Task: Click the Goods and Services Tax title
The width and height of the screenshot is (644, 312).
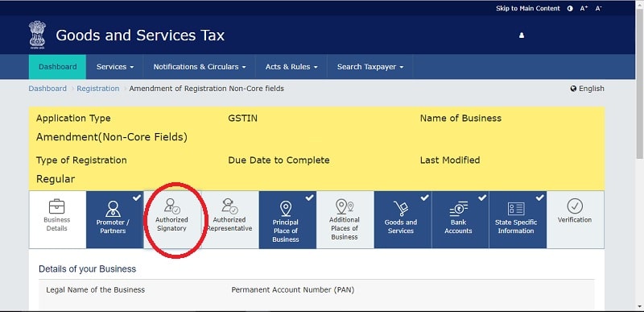Action: point(140,35)
